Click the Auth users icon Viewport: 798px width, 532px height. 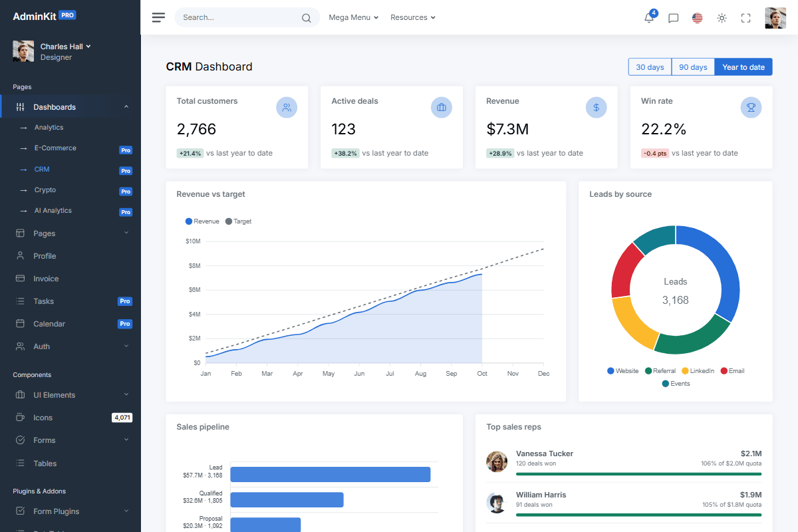20,346
